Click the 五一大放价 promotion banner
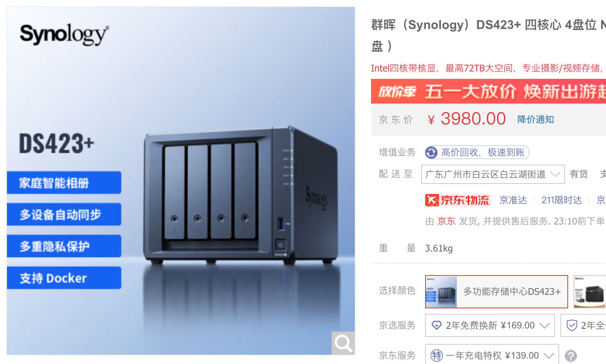Viewport: 606px width, 364px height. pos(489,91)
